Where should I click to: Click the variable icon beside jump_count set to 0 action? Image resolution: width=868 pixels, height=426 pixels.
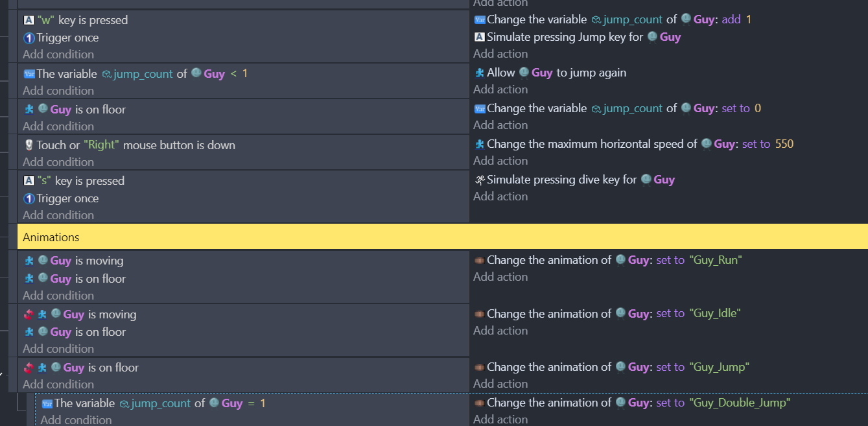480,108
